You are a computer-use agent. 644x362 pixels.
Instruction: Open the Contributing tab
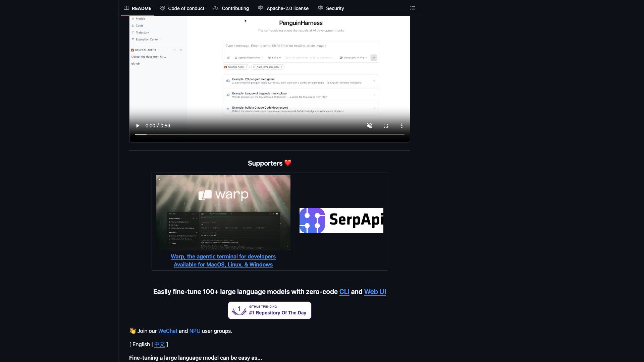tap(231, 8)
